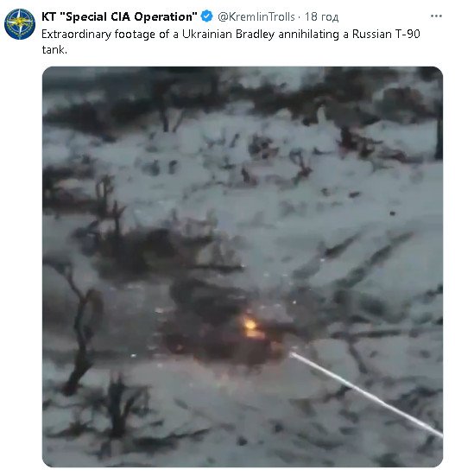Play the Bradley versus T-90 video
The width and height of the screenshot is (455, 476).
tap(243, 267)
